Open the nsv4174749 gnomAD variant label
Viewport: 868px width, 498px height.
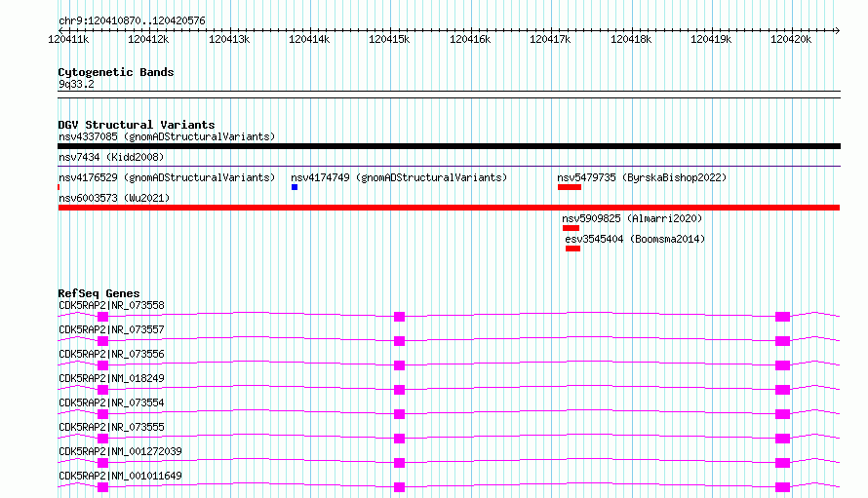[x=399, y=177]
